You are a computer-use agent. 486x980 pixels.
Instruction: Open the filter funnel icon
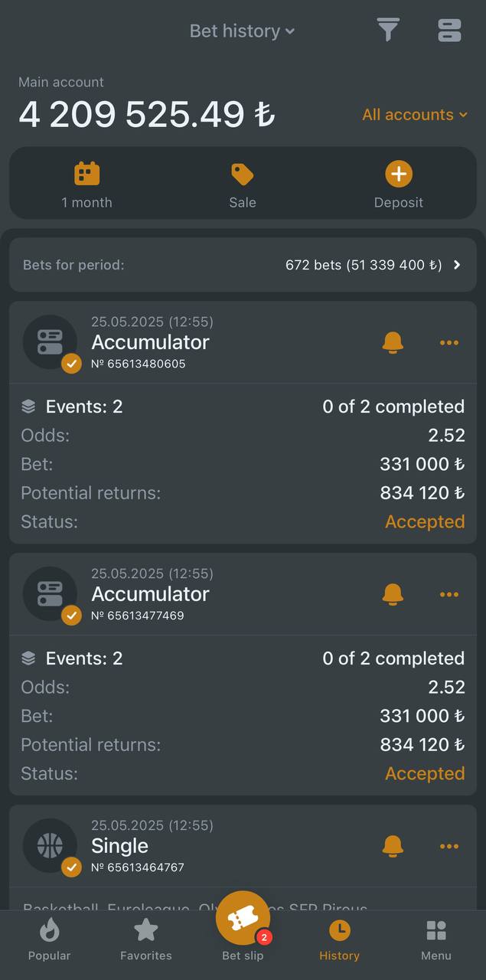388,30
